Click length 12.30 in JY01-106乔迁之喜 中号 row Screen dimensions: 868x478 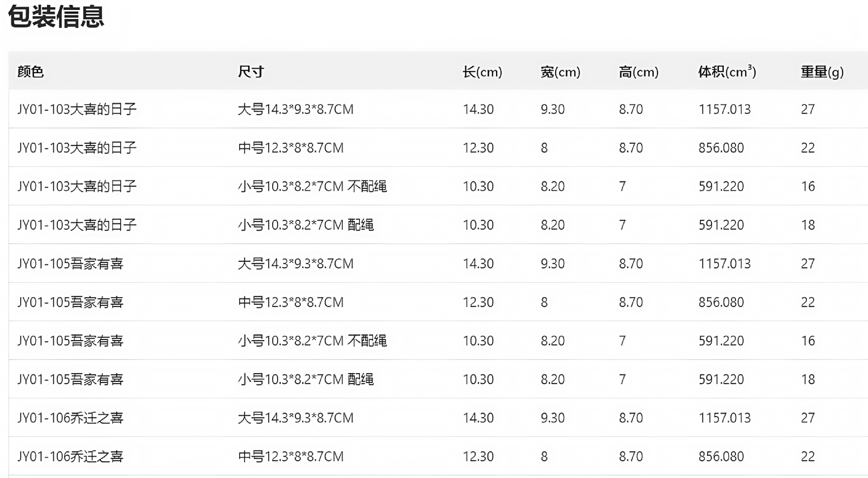[x=478, y=456]
